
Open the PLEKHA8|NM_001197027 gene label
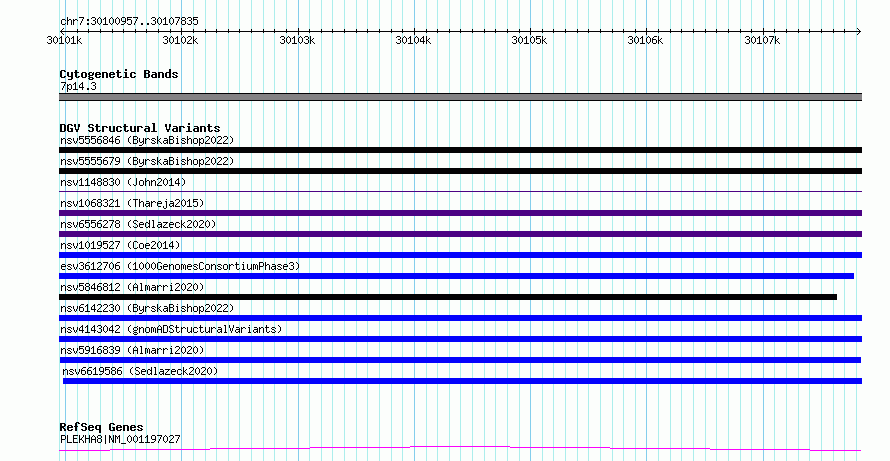tap(120, 439)
